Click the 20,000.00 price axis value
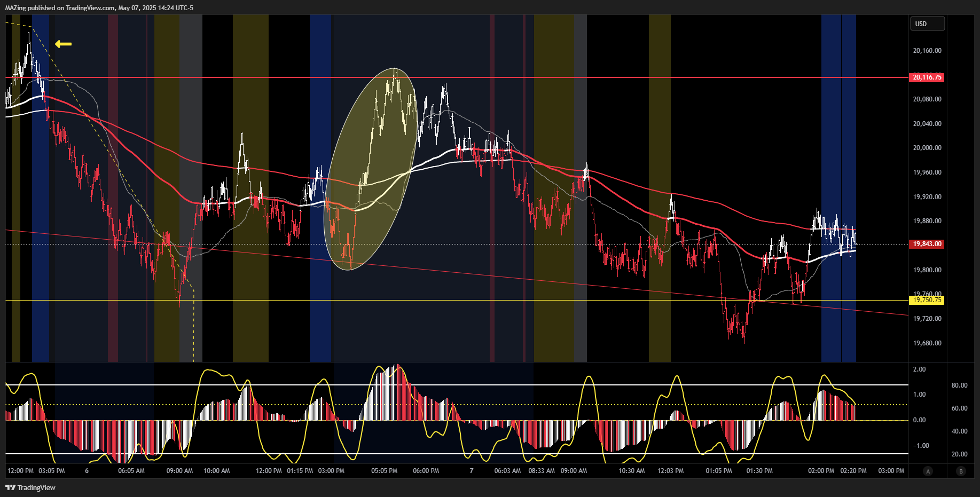980x497 pixels. click(927, 148)
